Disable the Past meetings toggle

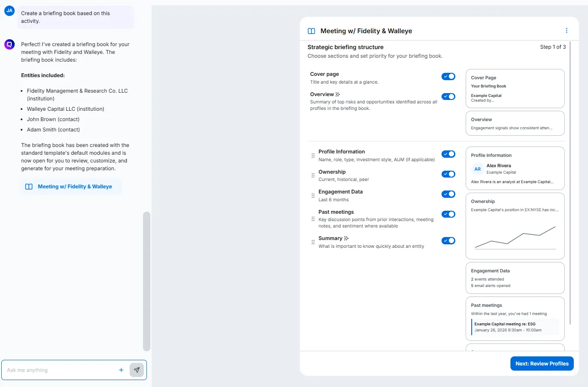pos(448,214)
